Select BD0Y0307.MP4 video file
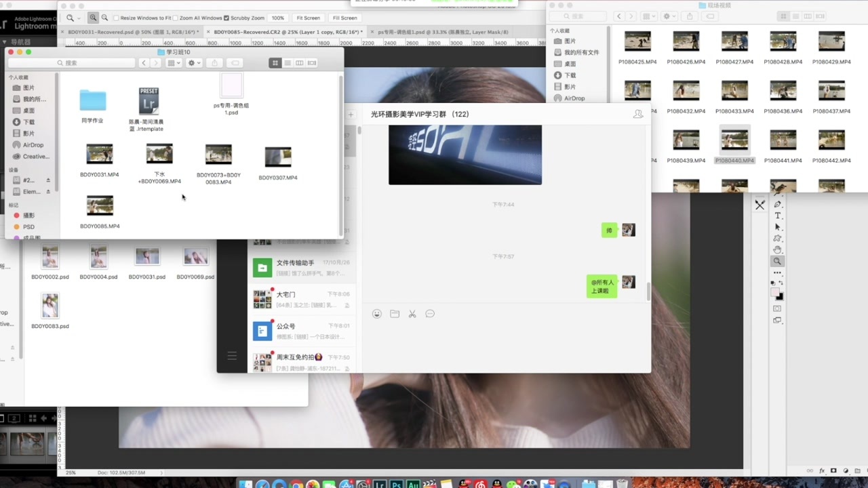The height and width of the screenshot is (488, 868). [278, 157]
